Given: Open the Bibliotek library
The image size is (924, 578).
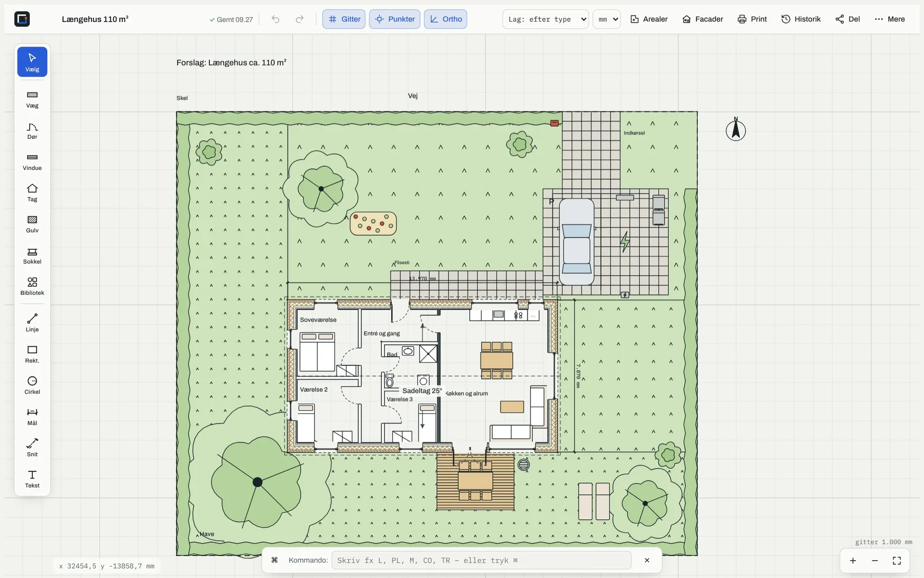Looking at the screenshot, I should (x=32, y=287).
